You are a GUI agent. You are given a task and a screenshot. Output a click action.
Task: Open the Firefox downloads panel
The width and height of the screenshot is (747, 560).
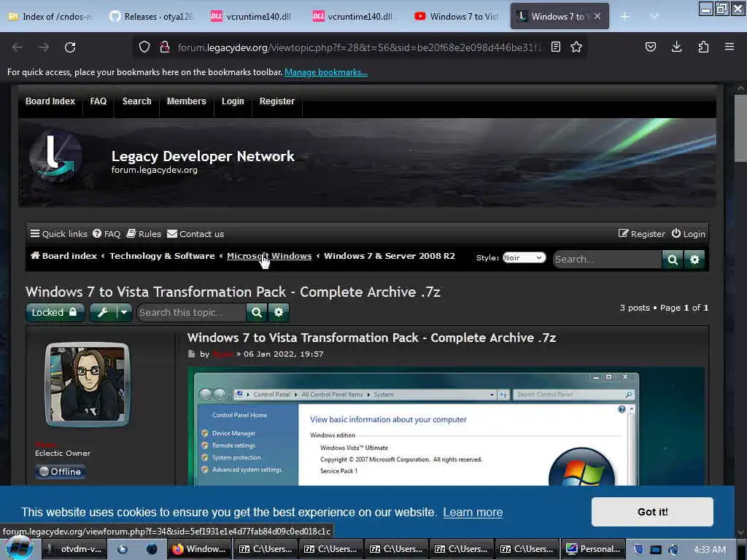point(676,47)
